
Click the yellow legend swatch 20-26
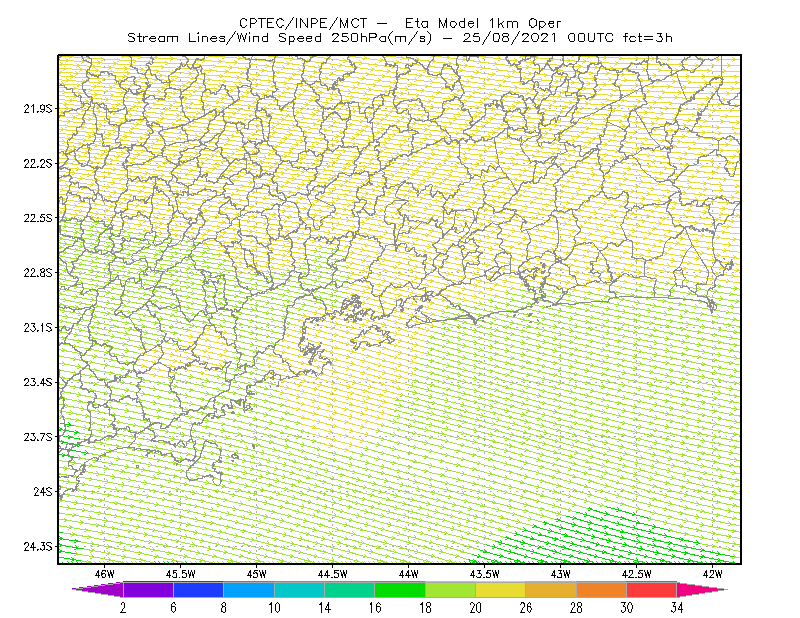[501, 589]
